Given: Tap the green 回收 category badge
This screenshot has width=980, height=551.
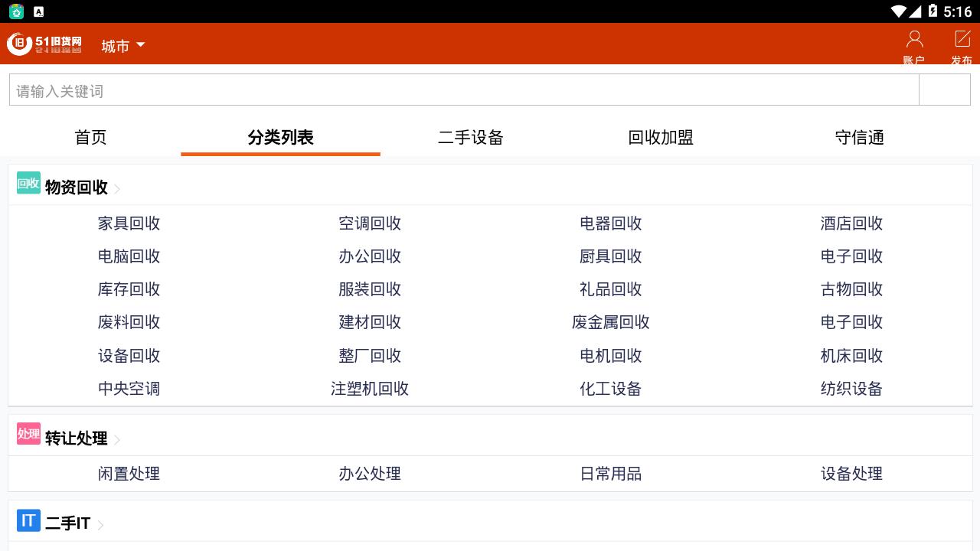Looking at the screenshot, I should [28, 183].
